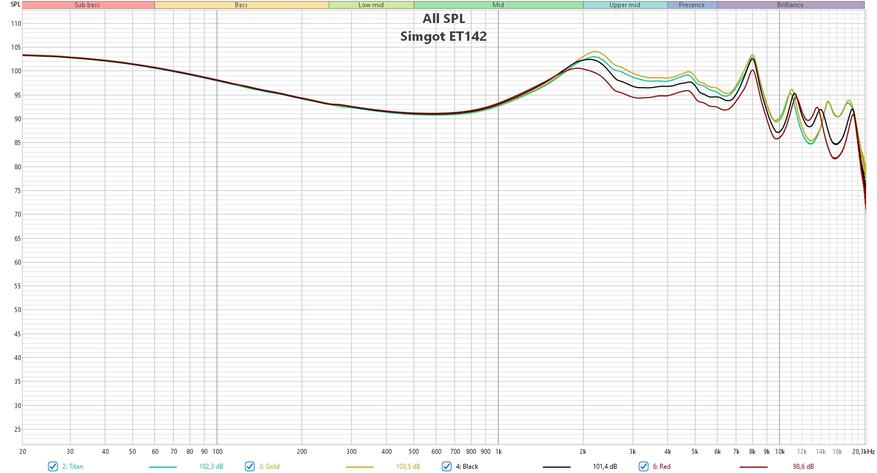Viewport: 877px width, 473px height.
Task: Select the '4: Black' legend label
Action: [x=467, y=466]
